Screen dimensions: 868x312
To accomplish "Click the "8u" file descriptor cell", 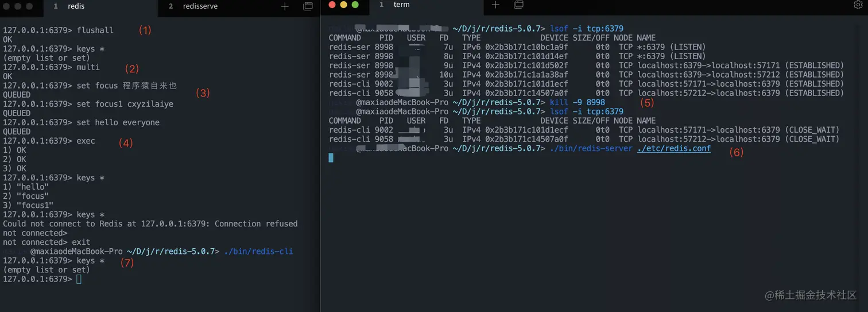I will (448, 56).
